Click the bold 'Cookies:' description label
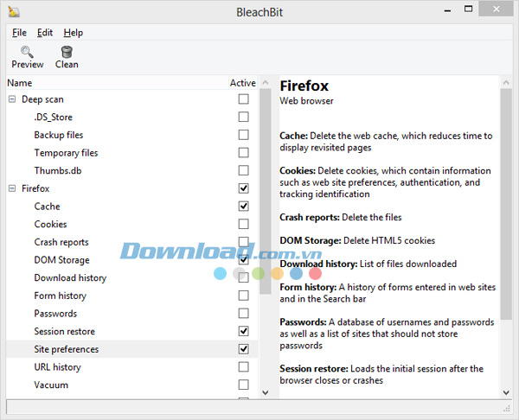This screenshot has height=420, width=519. (x=298, y=170)
